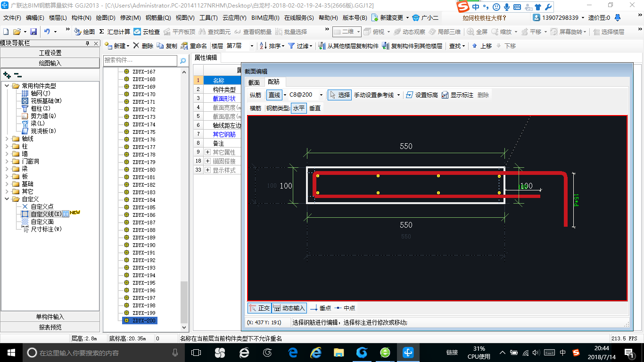Select 横筋 transverse rebar mode
This screenshot has height=362, width=644.
[x=256, y=108]
